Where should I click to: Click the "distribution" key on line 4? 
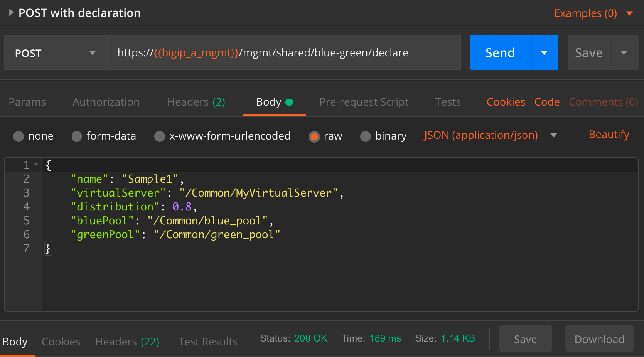115,207
